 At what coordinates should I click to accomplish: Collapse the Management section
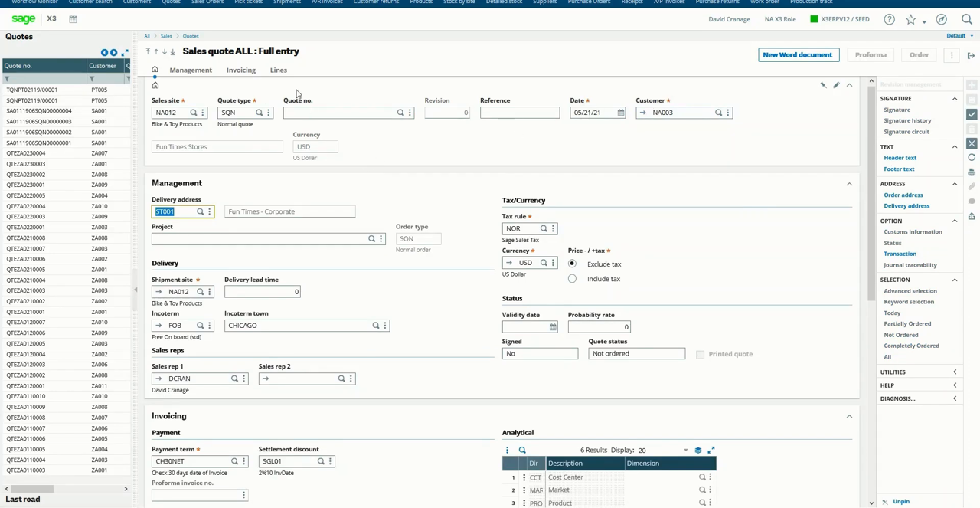tap(849, 184)
